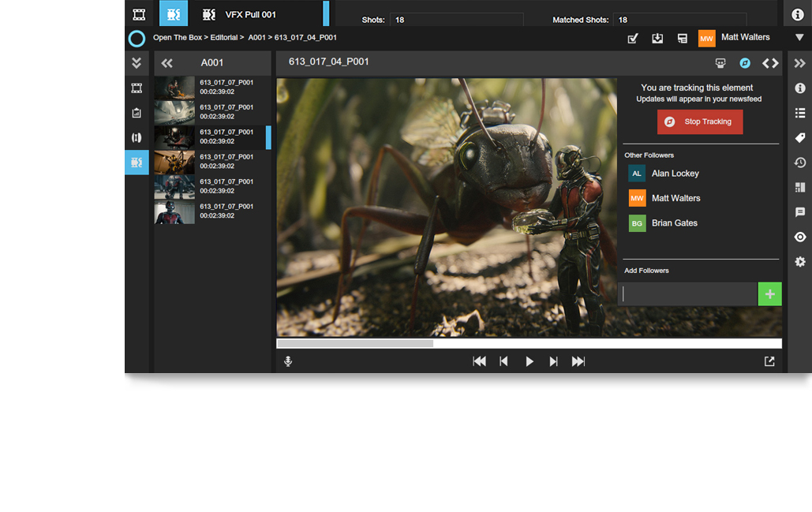This screenshot has width=812, height=512.
Task: Click the angle brackets code icon above viewer
Action: point(770,63)
